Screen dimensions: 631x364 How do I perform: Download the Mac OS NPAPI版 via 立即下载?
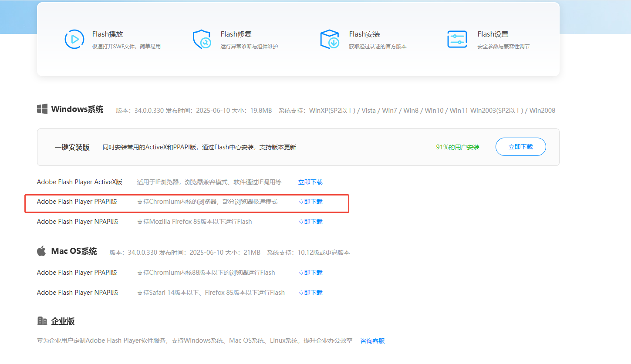click(310, 293)
